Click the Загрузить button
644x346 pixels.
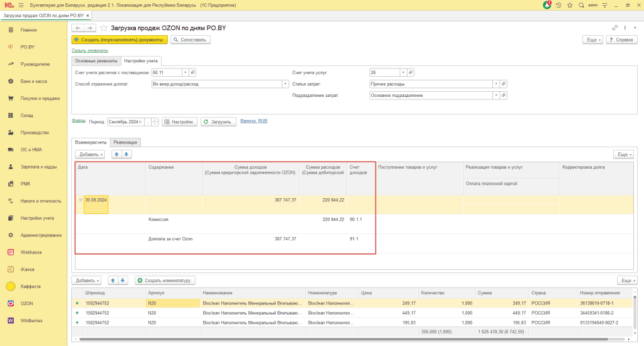tap(218, 121)
